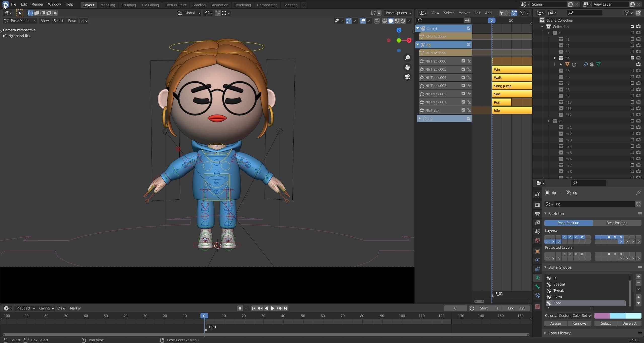The height and width of the screenshot is (343, 644).
Task: Uncheck the Cam_1 channel checkbox in NLA editor
Action: [x=468, y=28]
